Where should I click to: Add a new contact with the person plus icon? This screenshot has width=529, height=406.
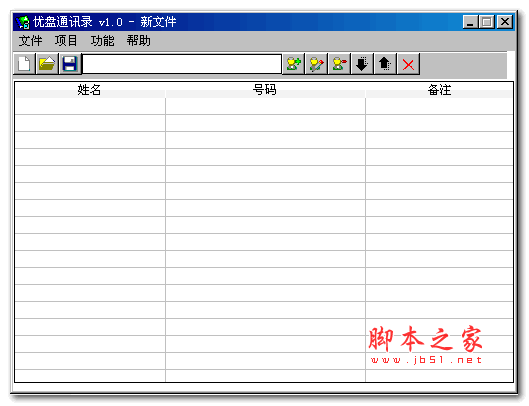(294, 64)
